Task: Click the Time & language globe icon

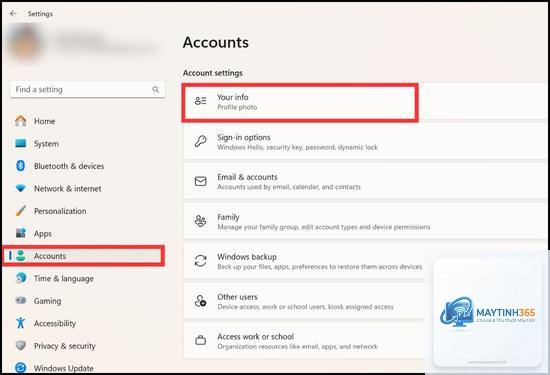Action: coord(21,278)
